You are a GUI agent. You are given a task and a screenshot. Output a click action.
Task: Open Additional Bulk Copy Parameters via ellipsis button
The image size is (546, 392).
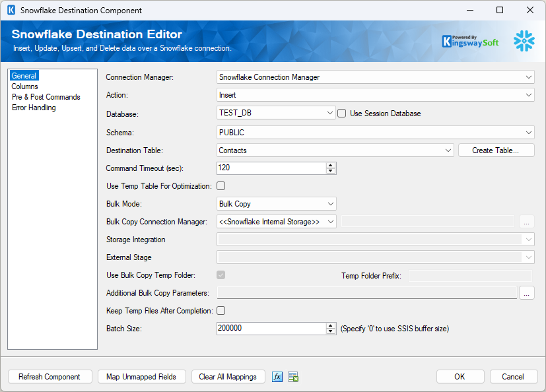(x=526, y=292)
